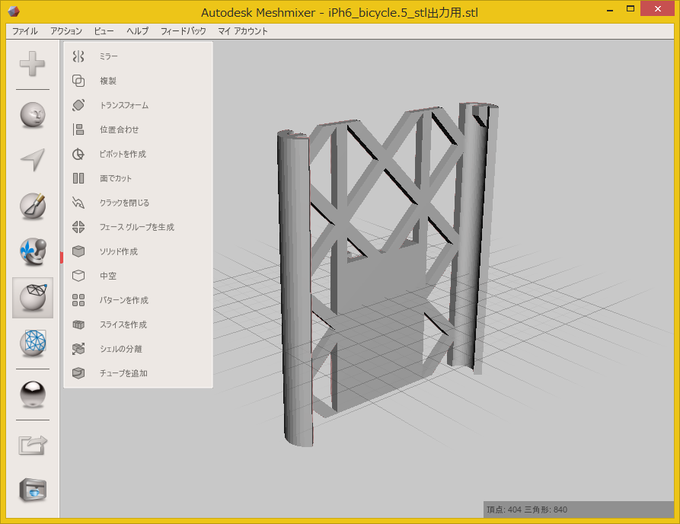The width and height of the screenshot is (680, 524).
Task: Select the スライスを作成 label
Action: [123, 324]
